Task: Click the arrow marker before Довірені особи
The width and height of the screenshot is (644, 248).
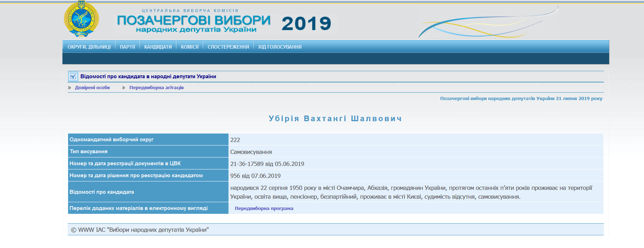Action: tap(69, 88)
